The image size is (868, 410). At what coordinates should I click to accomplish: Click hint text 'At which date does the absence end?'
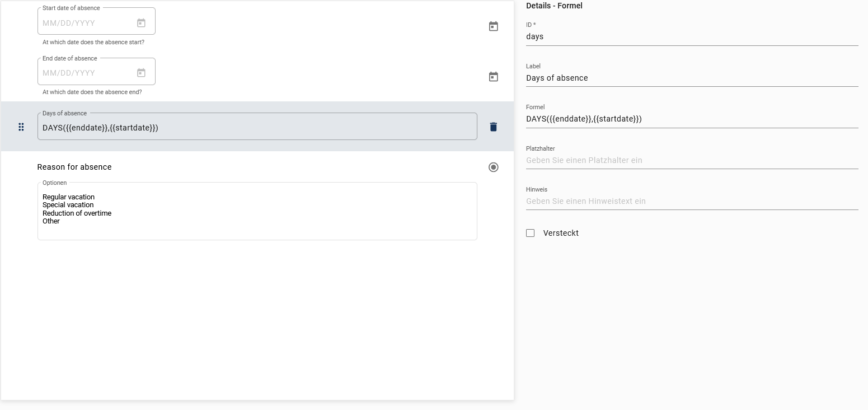pyautogui.click(x=92, y=92)
